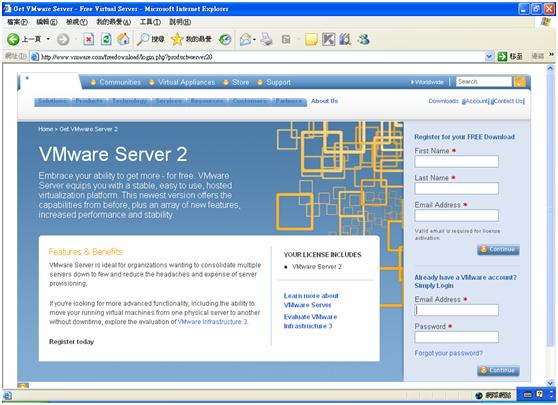Click the Password input field
The height and width of the screenshot is (405, 558).
[457, 337]
